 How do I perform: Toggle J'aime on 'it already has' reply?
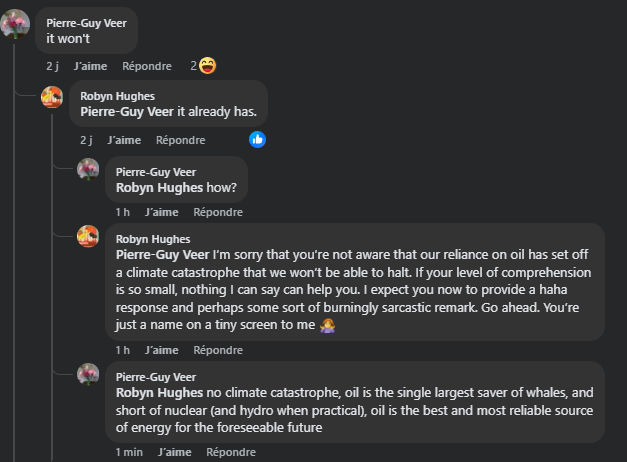pos(124,140)
